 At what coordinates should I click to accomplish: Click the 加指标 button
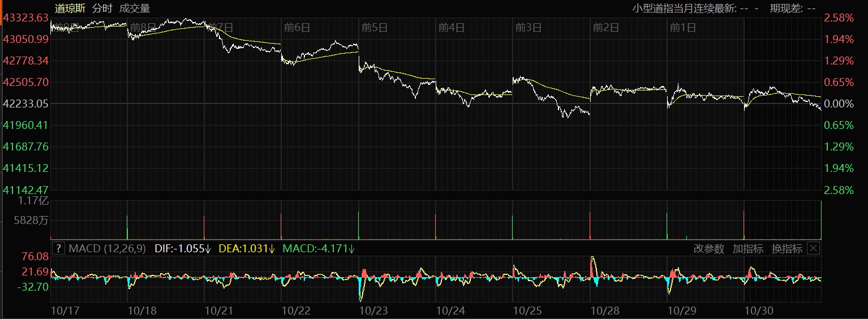click(748, 249)
